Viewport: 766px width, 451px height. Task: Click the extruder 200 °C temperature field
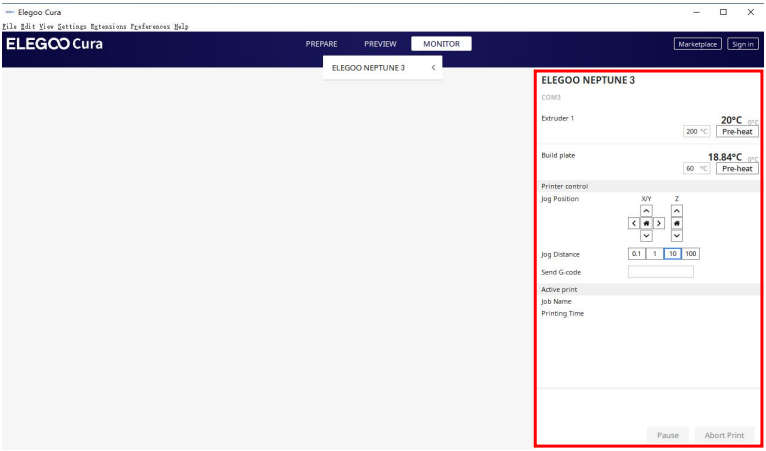[x=697, y=131]
